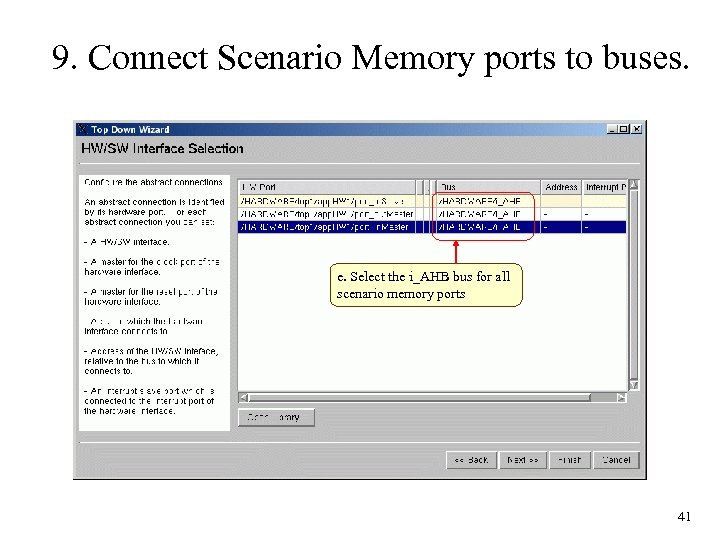Click the horizontal scrollbar left arrow
This screenshot has height=540, width=720.
[x=244, y=398]
